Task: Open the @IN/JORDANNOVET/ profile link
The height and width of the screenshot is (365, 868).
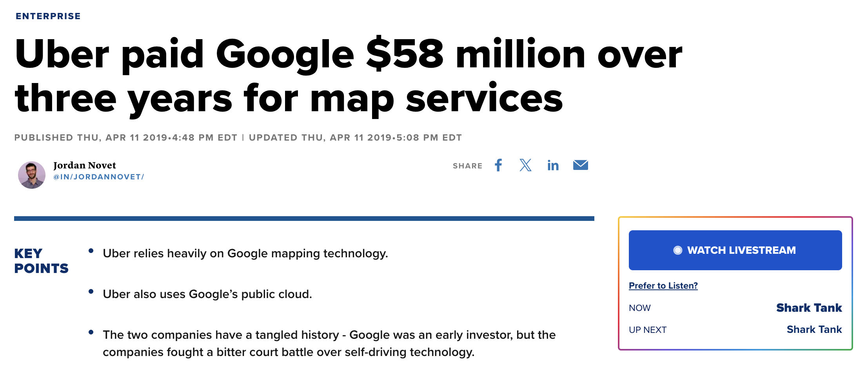Action: coord(99,177)
